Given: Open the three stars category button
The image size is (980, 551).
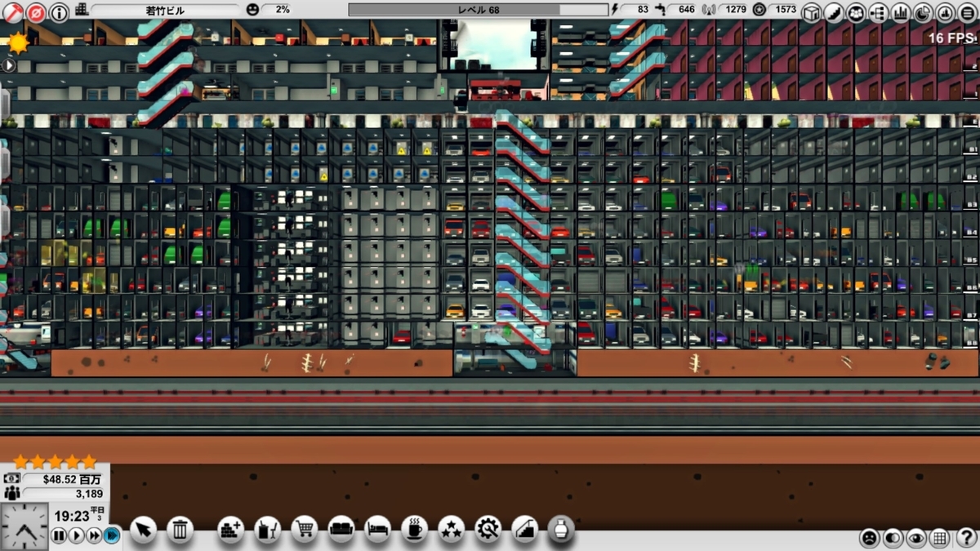Looking at the screenshot, I should [x=452, y=530].
